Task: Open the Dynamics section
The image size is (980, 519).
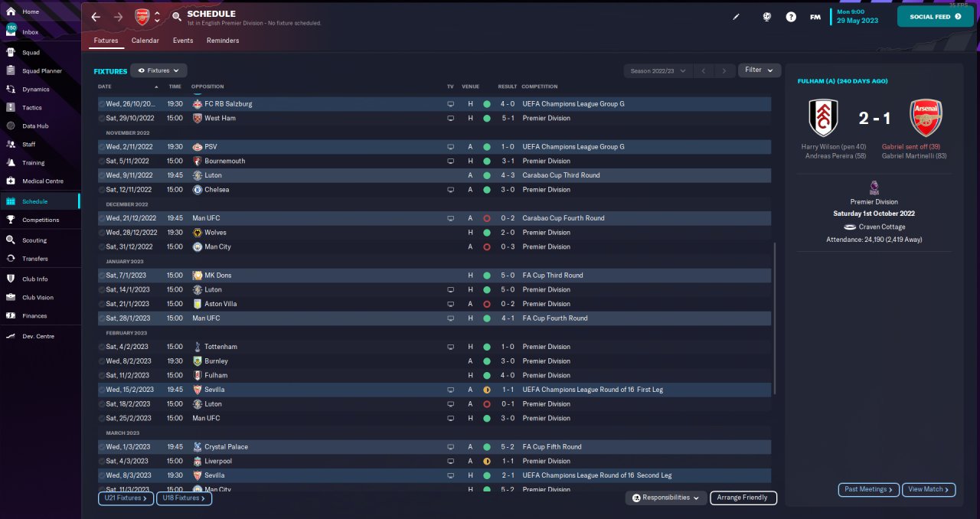Action: 35,90
